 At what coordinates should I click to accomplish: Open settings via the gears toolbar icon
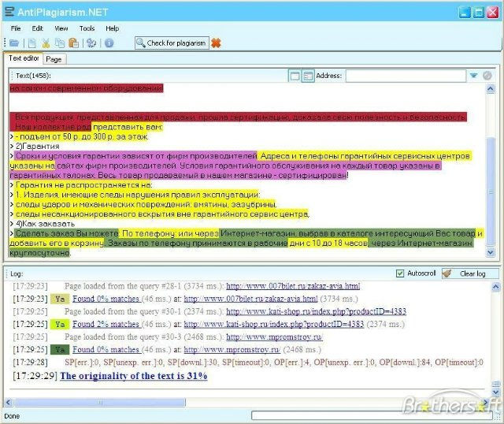[x=91, y=43]
